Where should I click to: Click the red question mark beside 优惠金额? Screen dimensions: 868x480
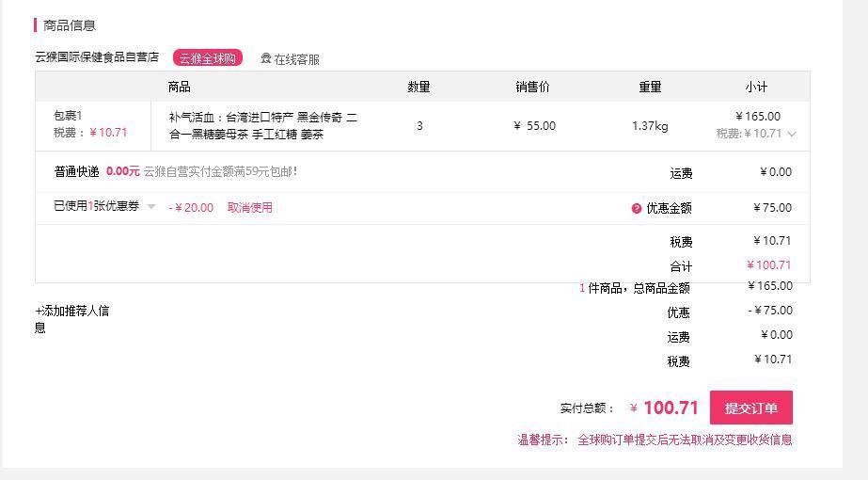coord(636,208)
